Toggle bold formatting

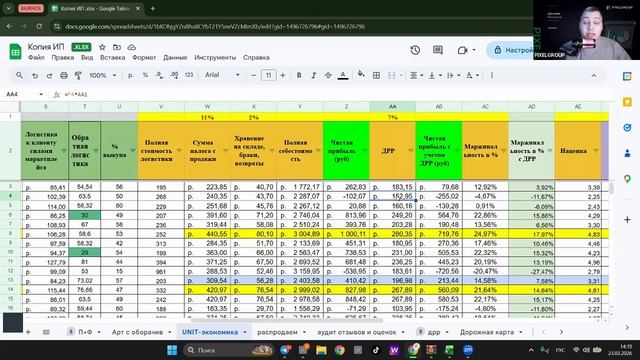tap(299, 75)
